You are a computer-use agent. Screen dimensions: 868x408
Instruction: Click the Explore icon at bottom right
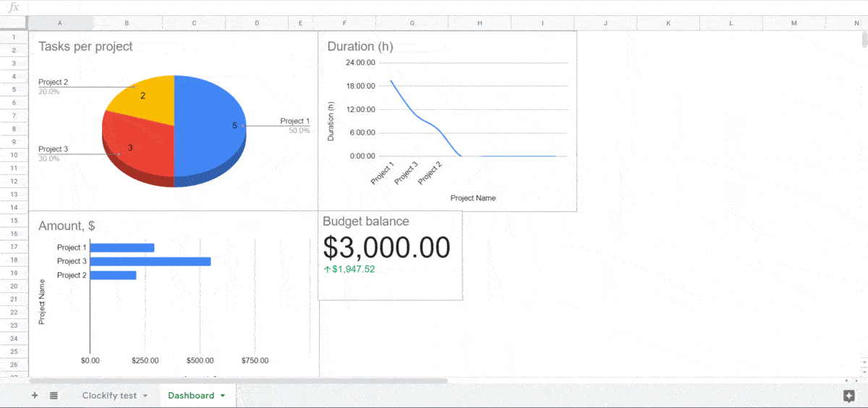849,396
